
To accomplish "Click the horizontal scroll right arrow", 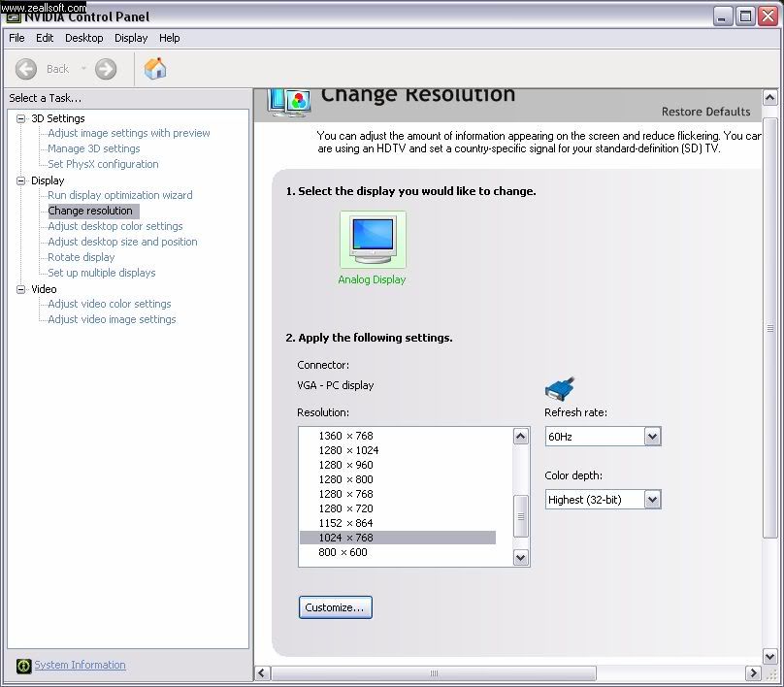I will 753,673.
